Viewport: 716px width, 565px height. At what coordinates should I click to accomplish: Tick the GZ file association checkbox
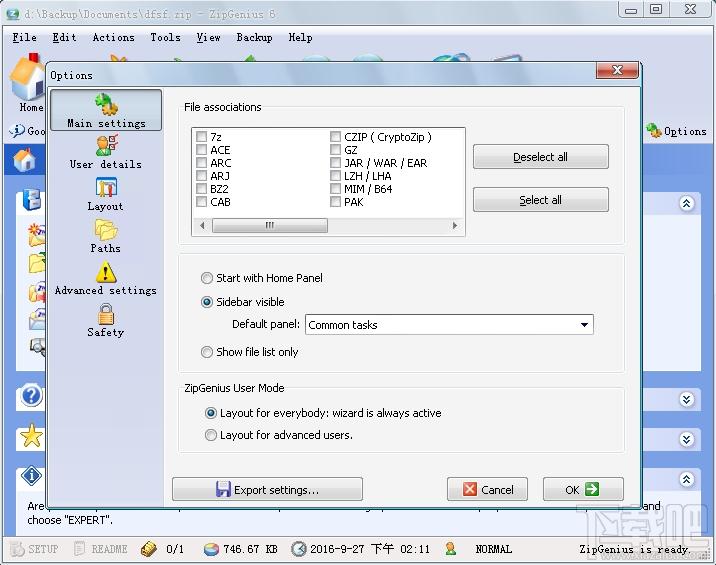coord(336,150)
